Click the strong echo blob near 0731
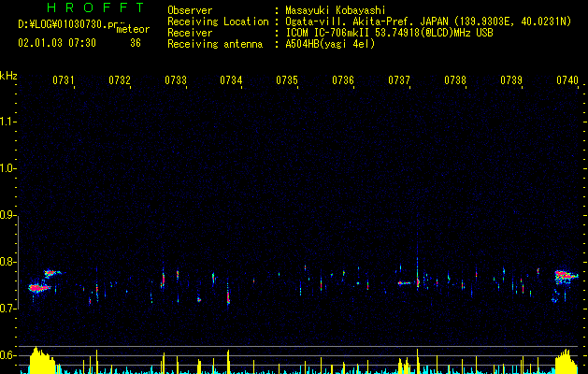The image size is (588, 374). [x=40, y=288]
